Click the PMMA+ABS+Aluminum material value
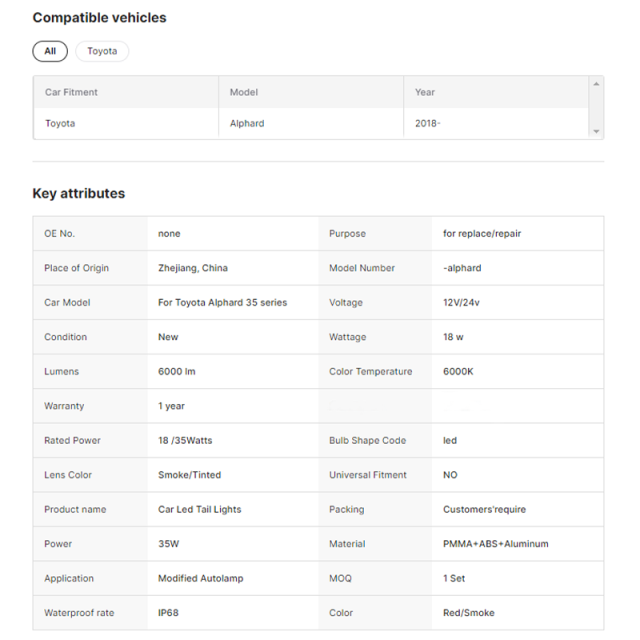This screenshot has height=640, width=640. coord(496,544)
